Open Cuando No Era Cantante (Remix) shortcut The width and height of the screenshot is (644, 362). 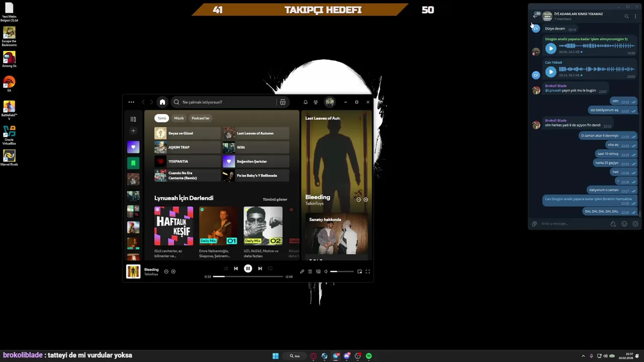coord(187,175)
